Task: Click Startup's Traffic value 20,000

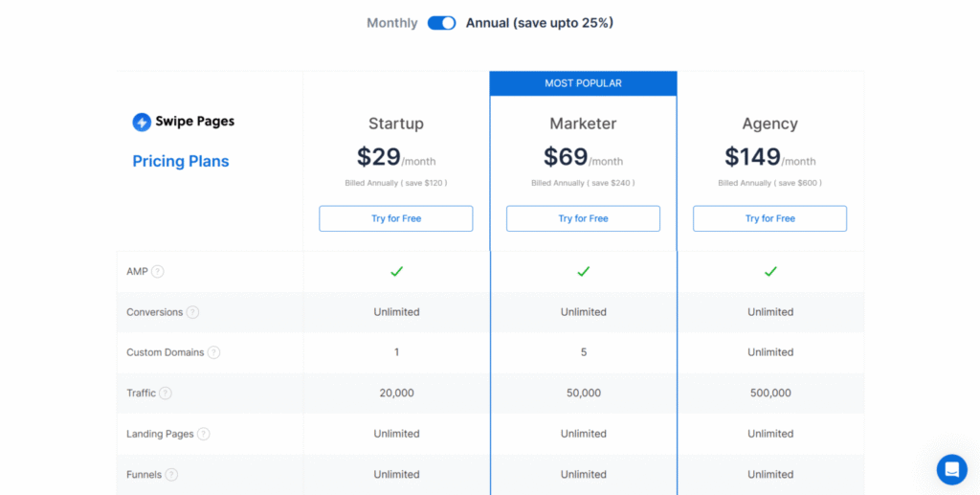Action: [396, 394]
